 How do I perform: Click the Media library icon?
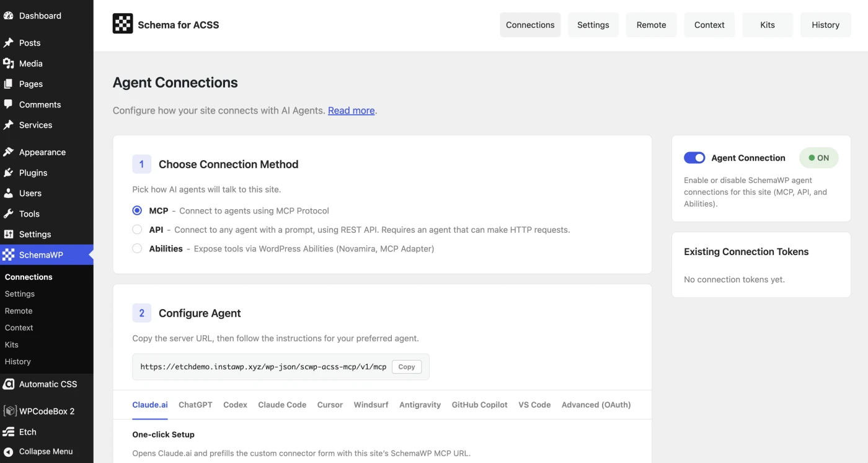click(x=9, y=63)
